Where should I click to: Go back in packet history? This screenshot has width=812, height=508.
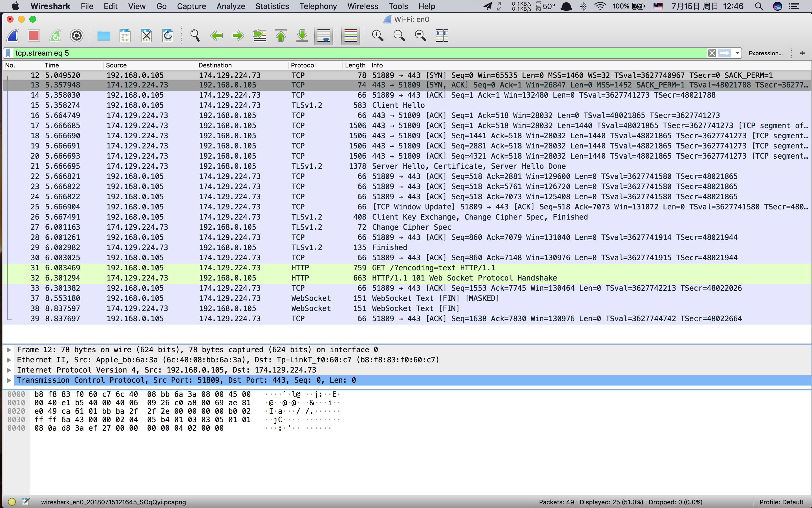coord(217,36)
